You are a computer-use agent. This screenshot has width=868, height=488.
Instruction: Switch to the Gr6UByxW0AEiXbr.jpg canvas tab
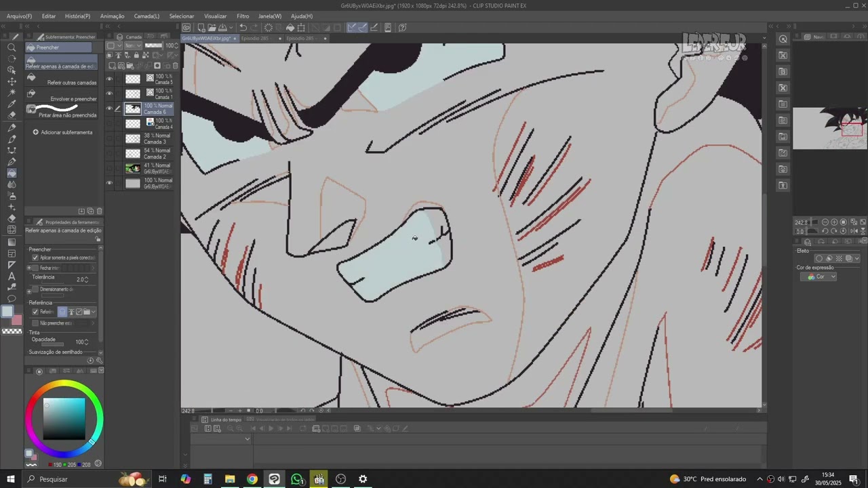point(209,39)
